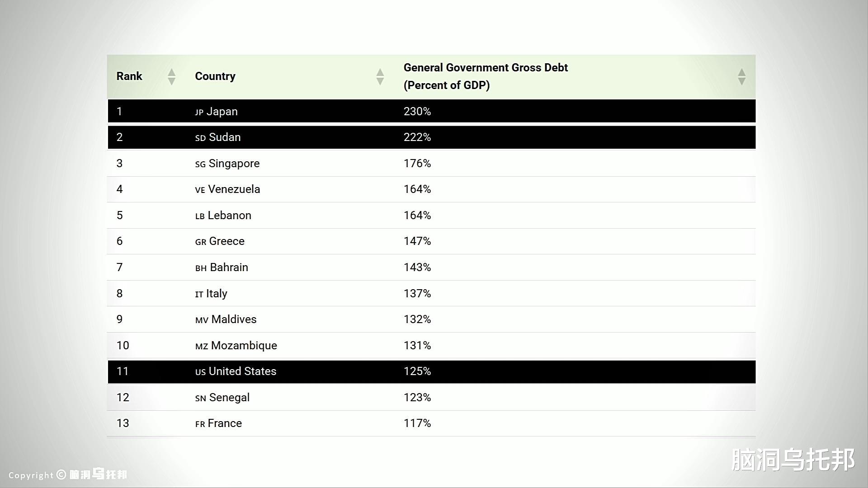Click the Country column header label
This screenshot has width=868, height=488.
(215, 76)
